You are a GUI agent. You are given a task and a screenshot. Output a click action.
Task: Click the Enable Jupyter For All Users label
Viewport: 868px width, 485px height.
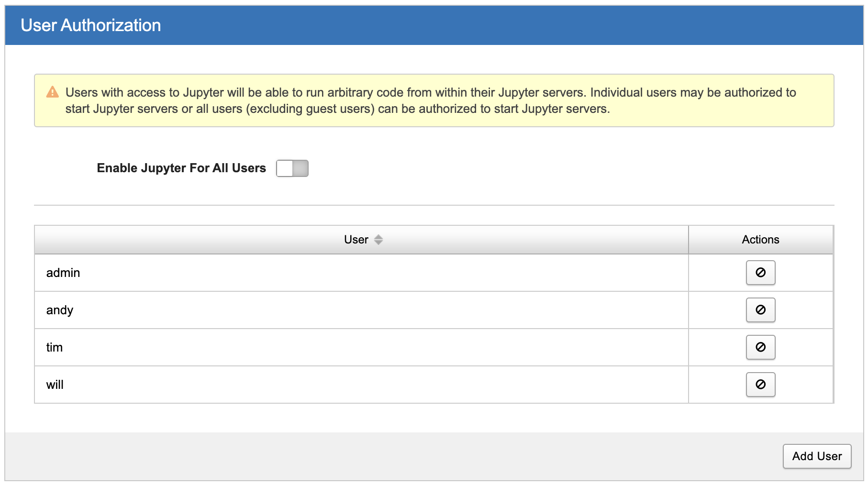click(x=181, y=168)
